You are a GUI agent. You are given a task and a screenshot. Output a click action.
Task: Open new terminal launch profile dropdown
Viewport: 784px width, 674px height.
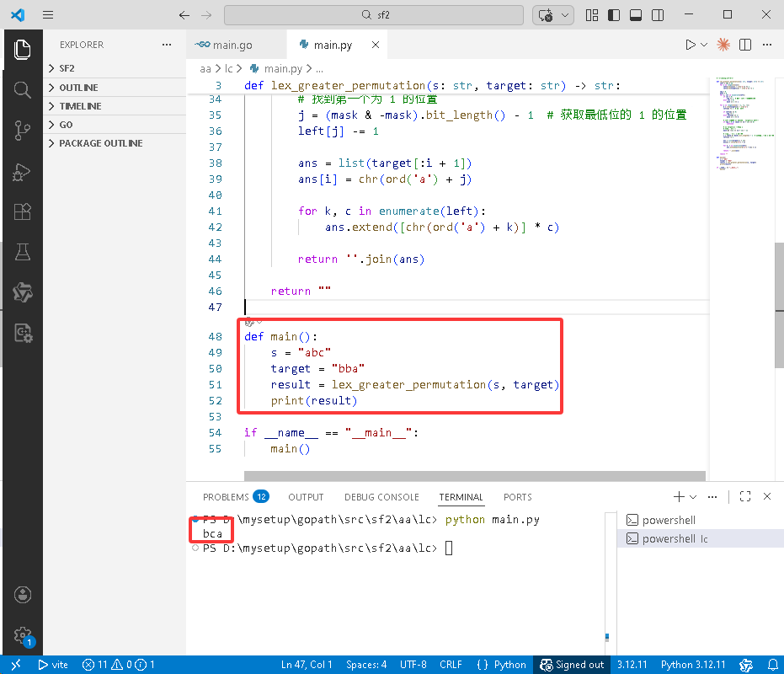pos(693,497)
